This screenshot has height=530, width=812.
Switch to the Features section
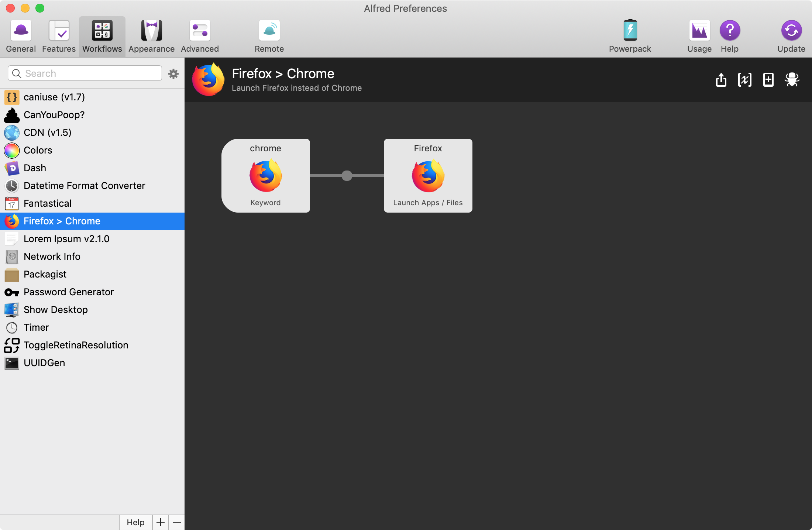click(58, 36)
